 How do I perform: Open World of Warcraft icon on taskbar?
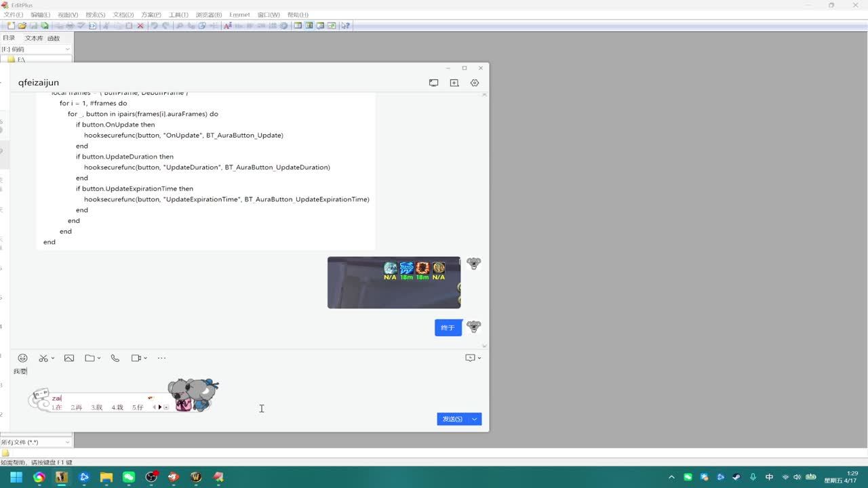point(196,477)
